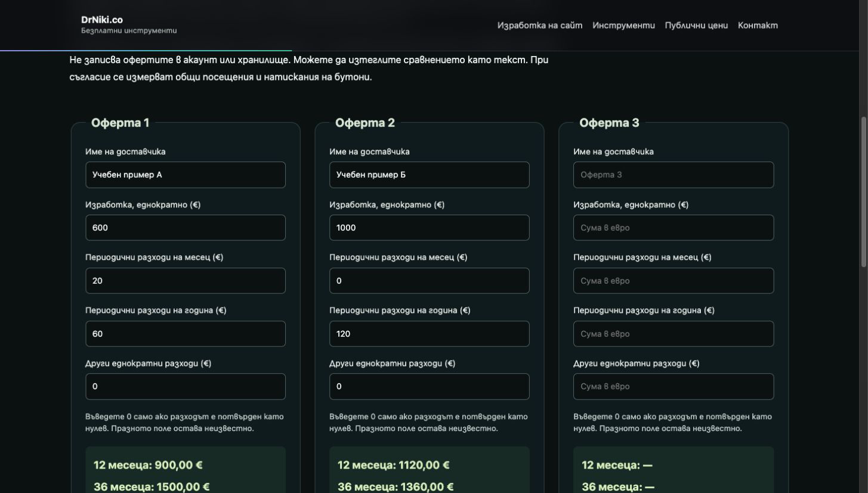The height and width of the screenshot is (493, 868).
Task: Select yearly costs field with value 60
Action: click(186, 334)
